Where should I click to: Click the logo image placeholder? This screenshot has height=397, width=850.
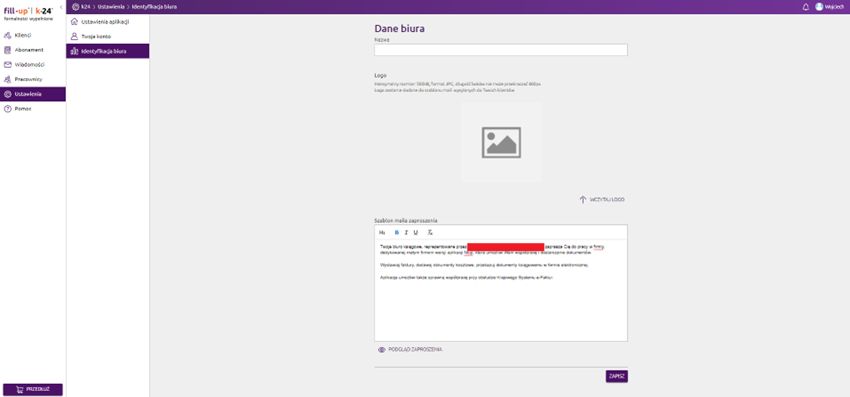[501, 142]
